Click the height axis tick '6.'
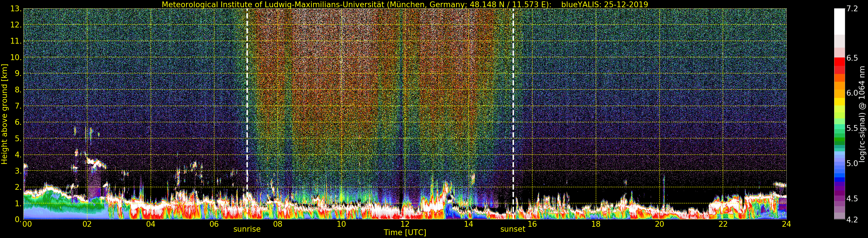This screenshot has width=868, height=238. coord(18,122)
